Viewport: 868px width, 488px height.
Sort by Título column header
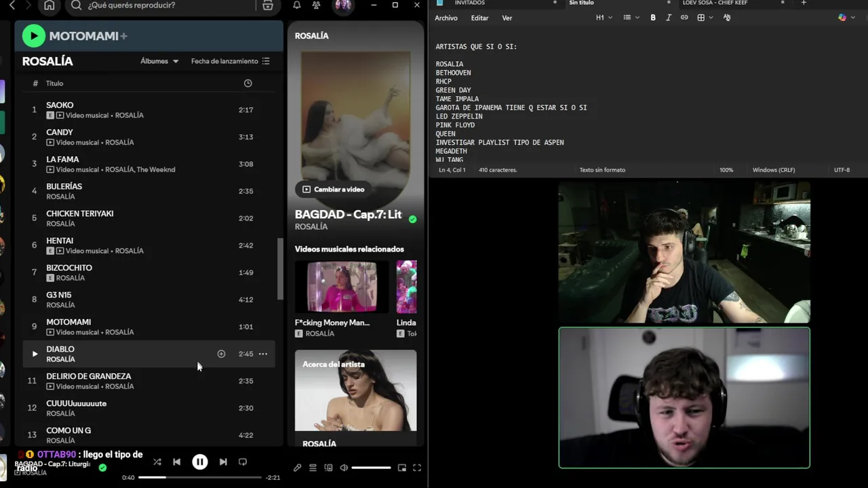click(x=54, y=83)
